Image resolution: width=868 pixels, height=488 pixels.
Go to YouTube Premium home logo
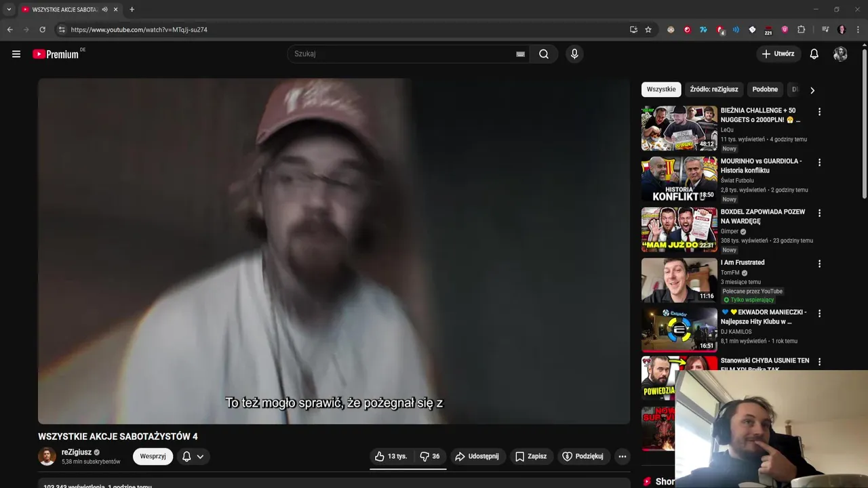[x=57, y=54]
